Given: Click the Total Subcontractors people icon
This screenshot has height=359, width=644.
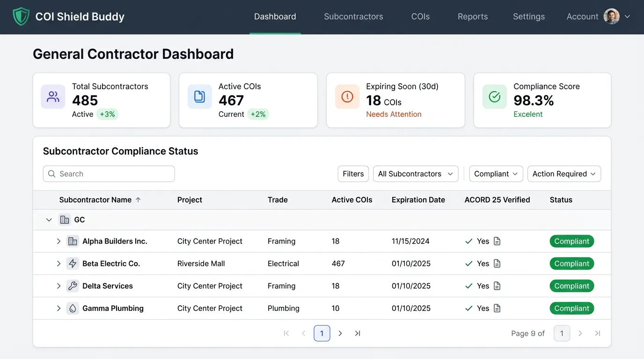Looking at the screenshot, I should point(53,97).
